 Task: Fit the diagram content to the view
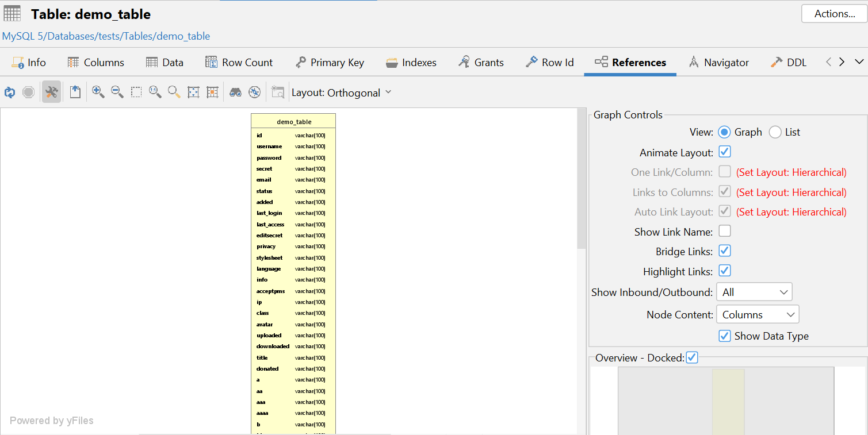[x=193, y=92]
